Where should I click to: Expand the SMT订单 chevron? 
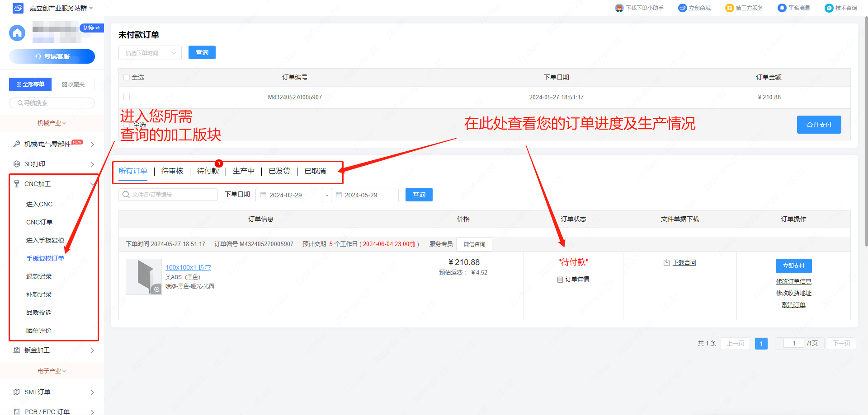tap(92, 392)
